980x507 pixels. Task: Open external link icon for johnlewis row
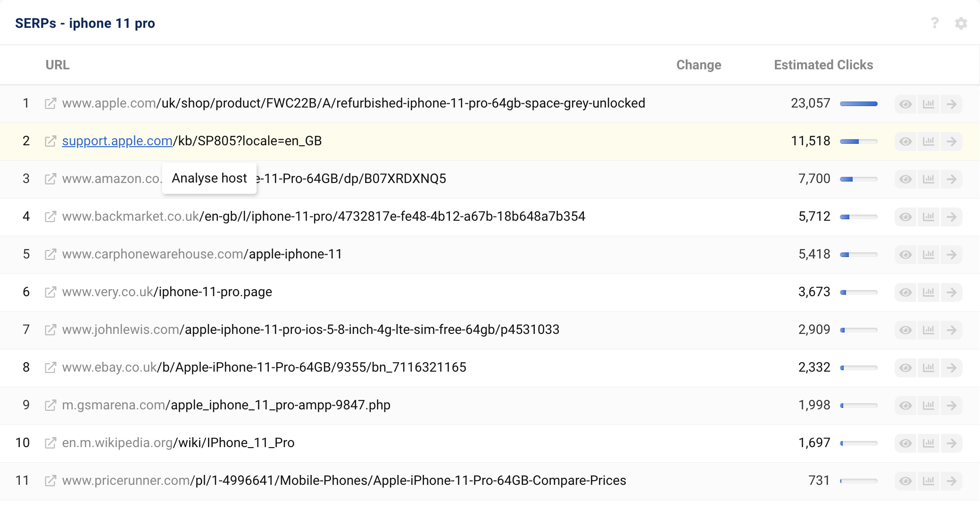[50, 330]
